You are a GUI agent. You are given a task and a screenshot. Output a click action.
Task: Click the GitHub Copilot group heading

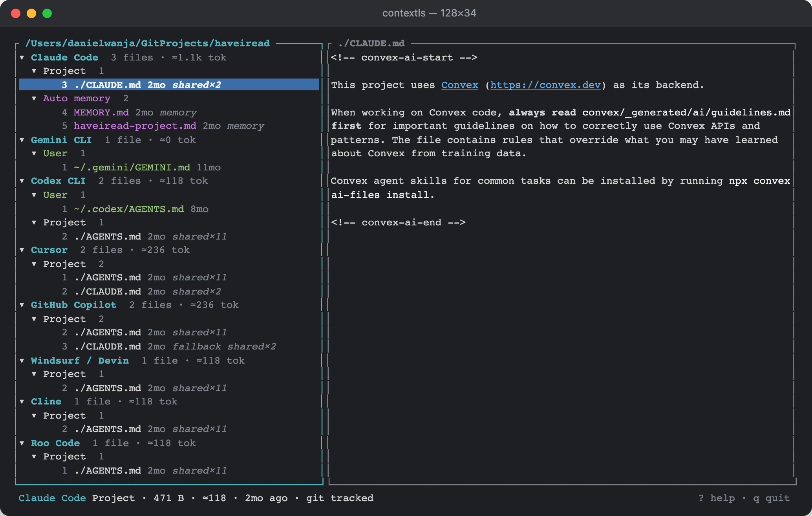(73, 305)
